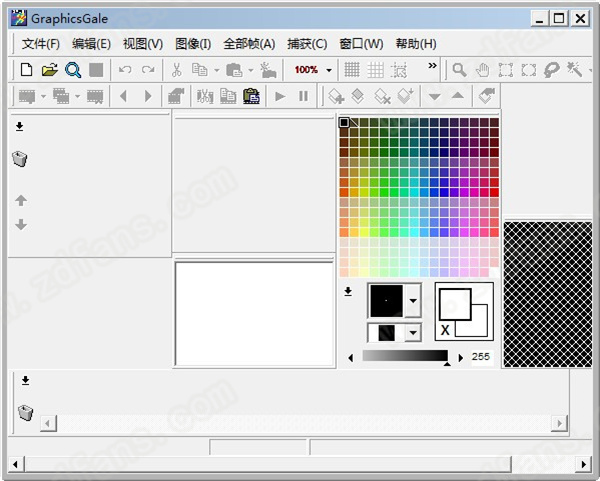Open the 文件(F) menu
The image size is (600, 481).
(x=41, y=44)
